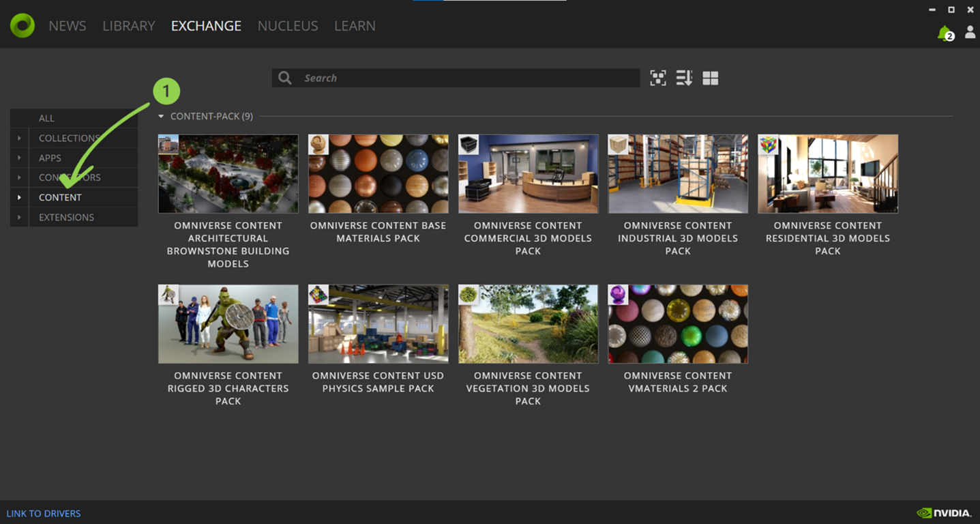
Task: Click the focus frame icon beside search
Action: [658, 78]
